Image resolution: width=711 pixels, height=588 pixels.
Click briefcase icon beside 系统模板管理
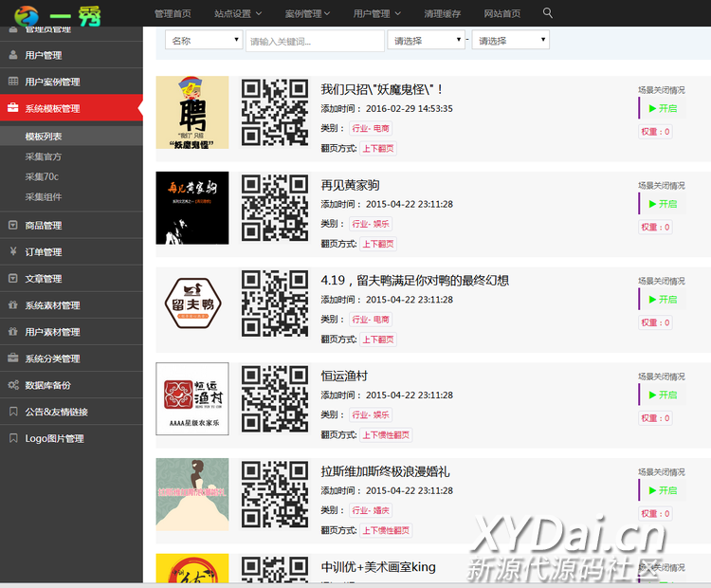coord(12,107)
